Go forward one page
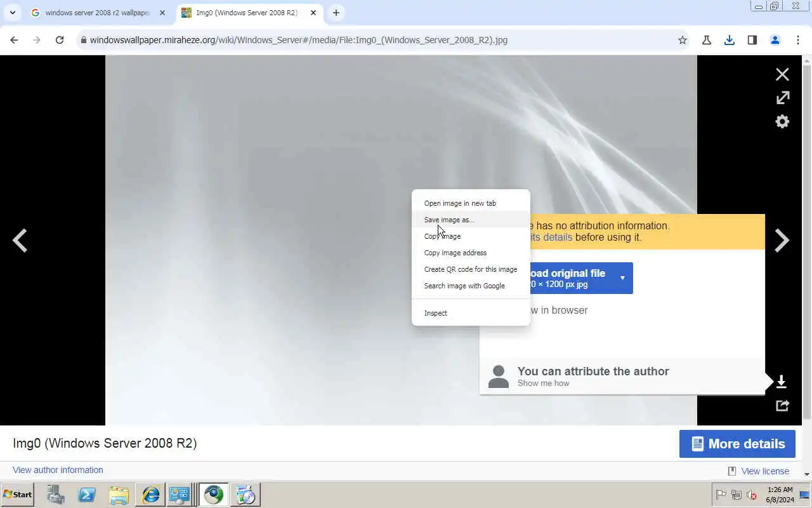Viewport: 812px width, 508px height. click(37, 40)
